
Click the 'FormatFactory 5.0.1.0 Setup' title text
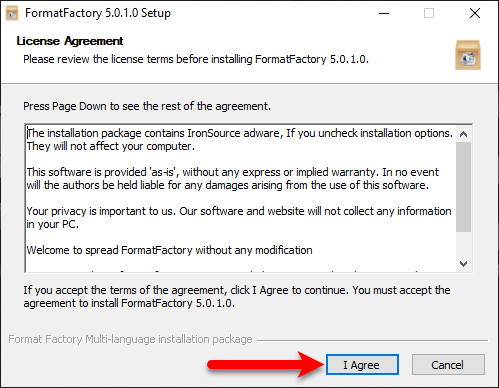(98, 13)
